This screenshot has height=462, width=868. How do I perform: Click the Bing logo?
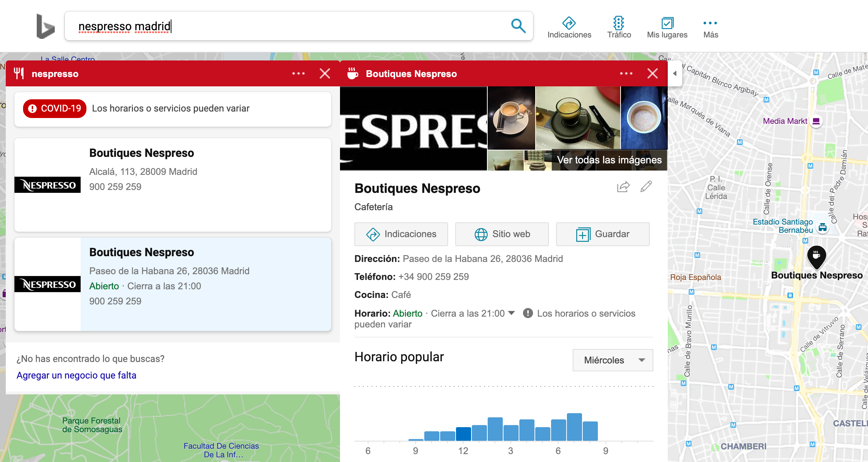point(45,26)
